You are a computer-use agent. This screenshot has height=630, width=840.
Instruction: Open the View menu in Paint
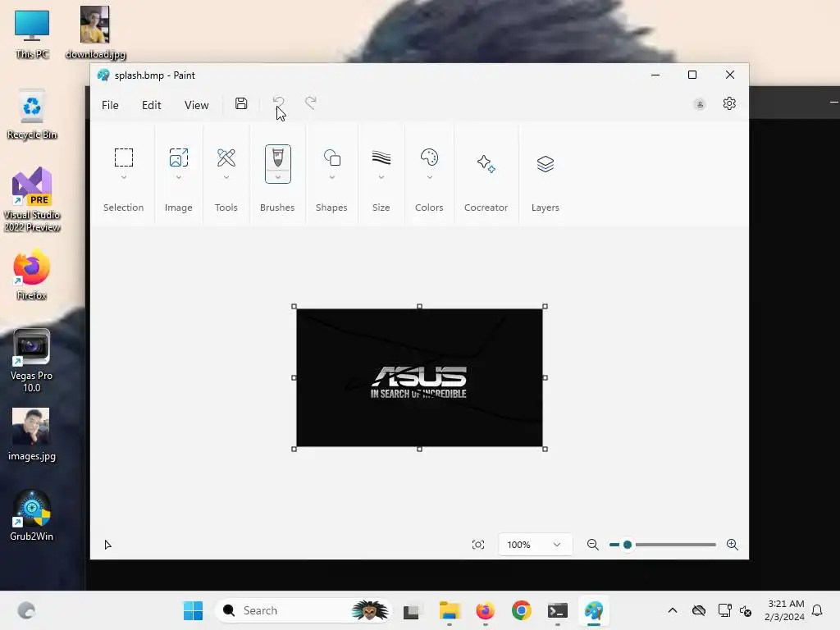[197, 105]
